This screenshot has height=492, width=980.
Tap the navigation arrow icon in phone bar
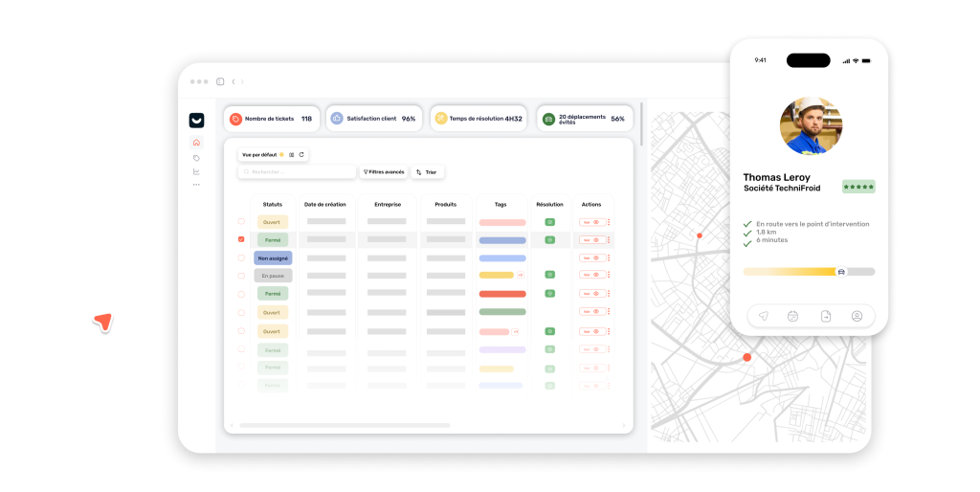coord(763,316)
